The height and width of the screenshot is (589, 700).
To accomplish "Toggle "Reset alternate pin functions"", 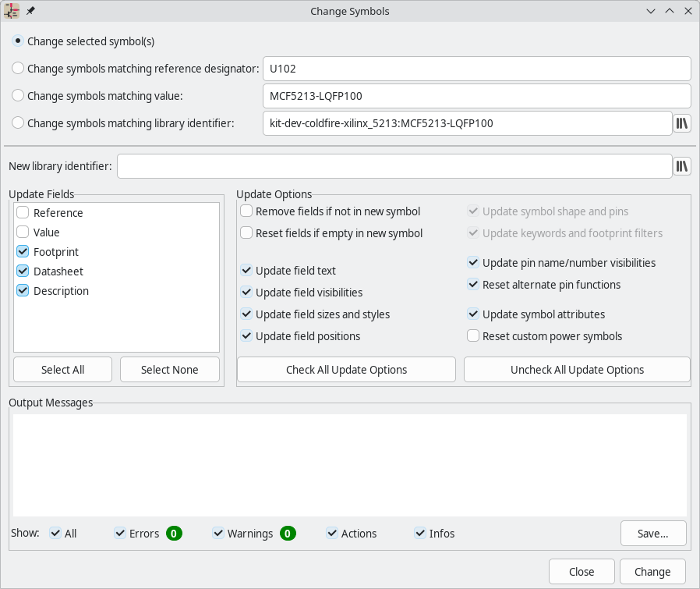I will [x=473, y=285].
